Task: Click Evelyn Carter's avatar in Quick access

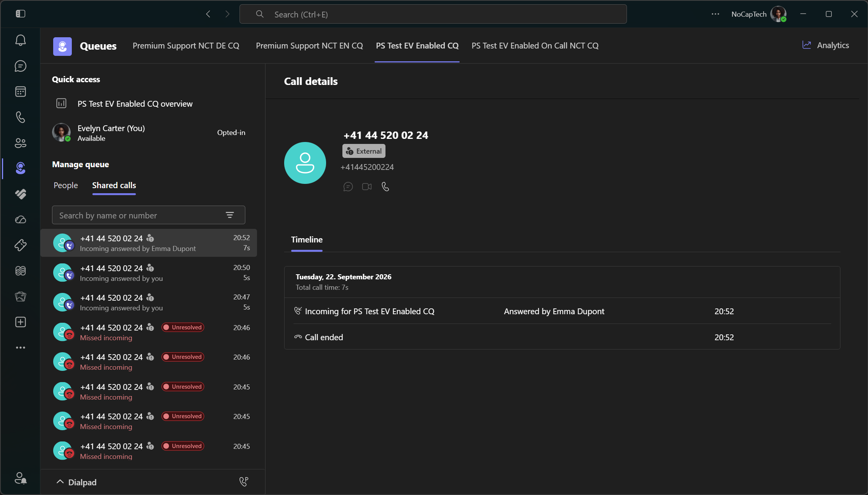Action: pos(61,133)
